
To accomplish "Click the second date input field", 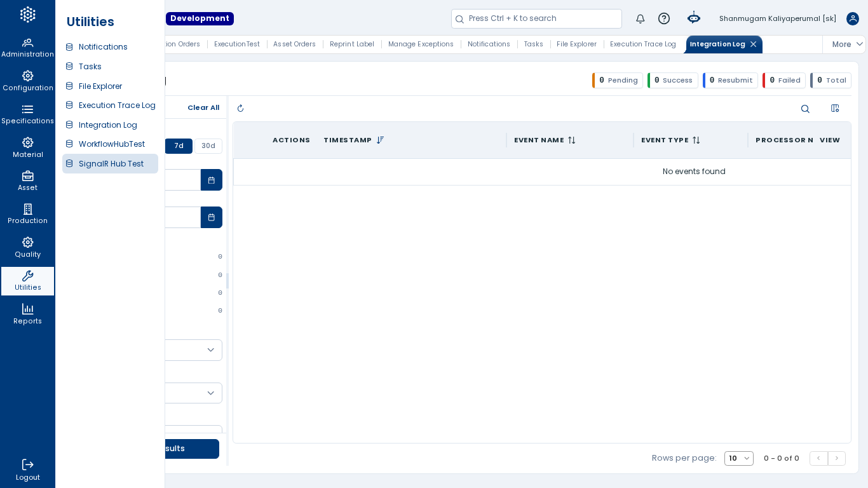I will [x=183, y=217].
